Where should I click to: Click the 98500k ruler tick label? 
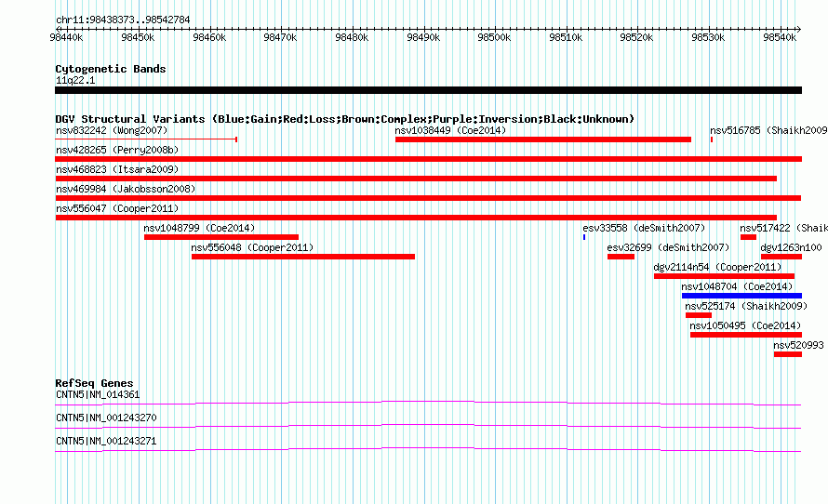tap(494, 37)
